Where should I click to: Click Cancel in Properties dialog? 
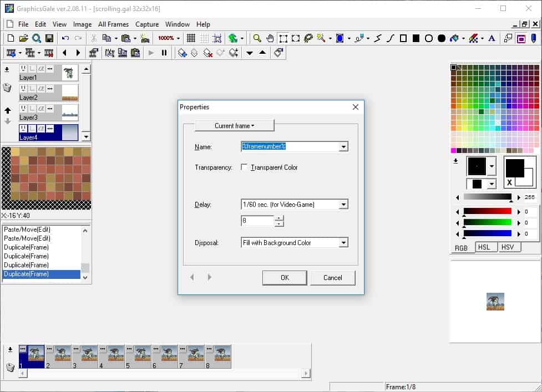tap(332, 278)
